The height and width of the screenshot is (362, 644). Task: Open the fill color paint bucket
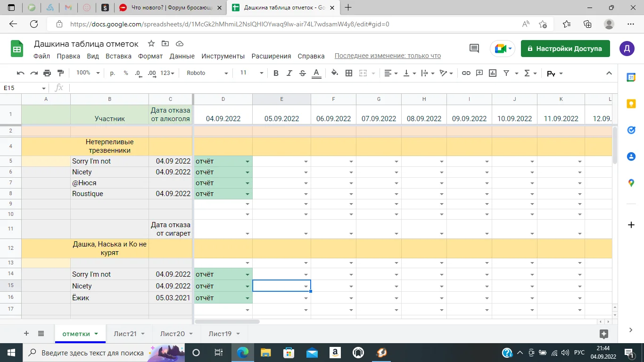[x=334, y=73]
